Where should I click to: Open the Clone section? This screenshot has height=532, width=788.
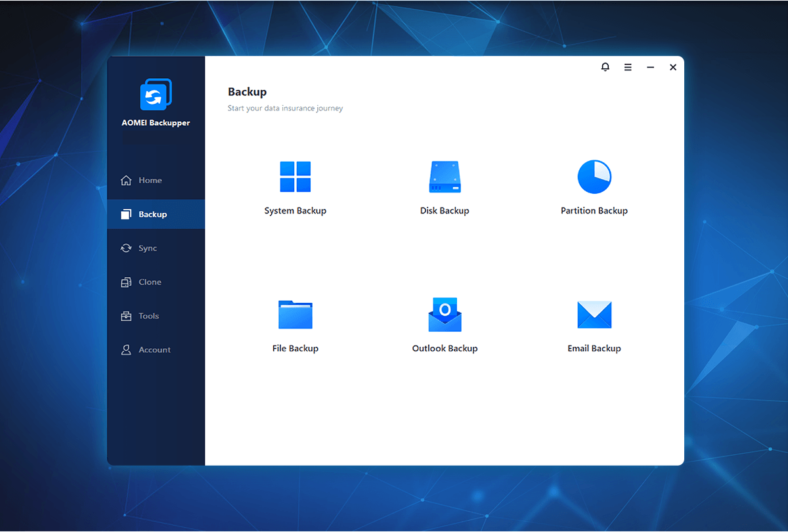[151, 282]
